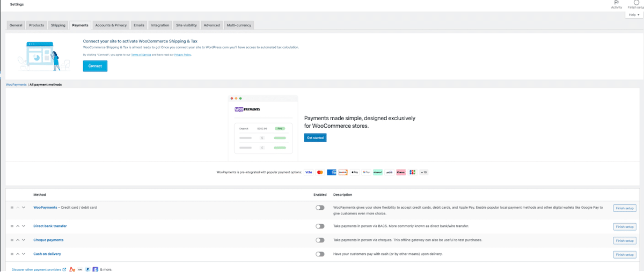Select All payment methods sub-navigation
The height and width of the screenshot is (272, 644).
(x=46, y=84)
